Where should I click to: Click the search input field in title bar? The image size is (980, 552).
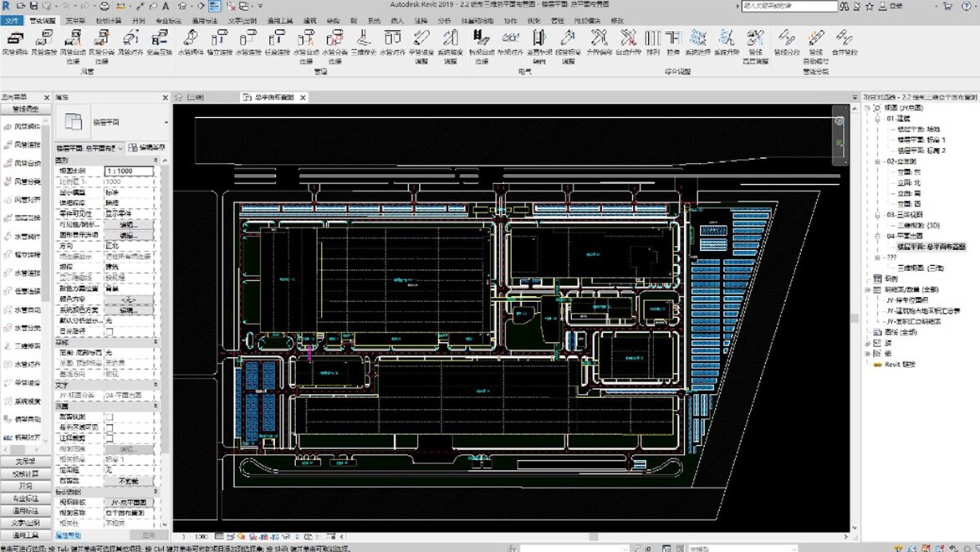(x=789, y=6)
